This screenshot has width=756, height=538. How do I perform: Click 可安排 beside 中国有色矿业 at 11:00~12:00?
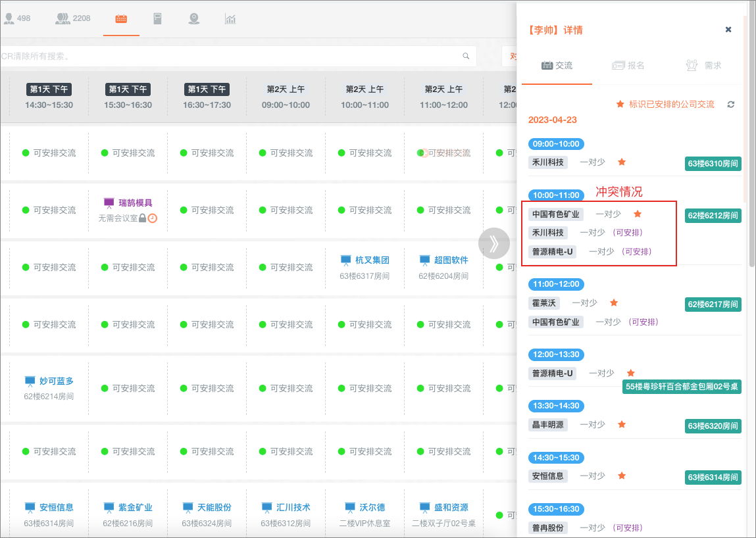[x=643, y=322]
